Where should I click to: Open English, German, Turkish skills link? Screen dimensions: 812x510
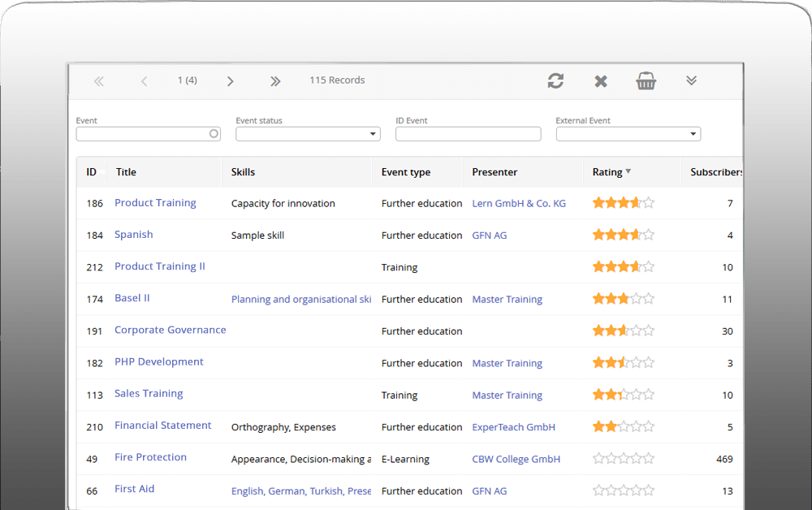pyautogui.click(x=301, y=491)
